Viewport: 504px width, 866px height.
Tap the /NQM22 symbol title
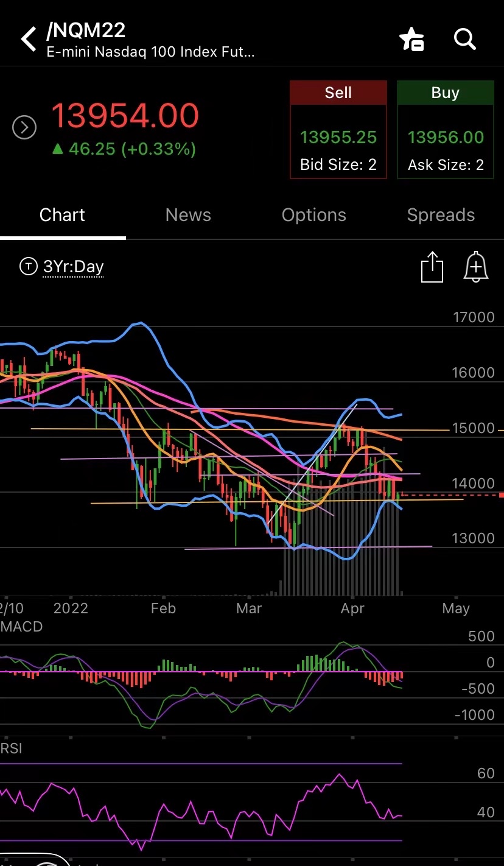(86, 30)
